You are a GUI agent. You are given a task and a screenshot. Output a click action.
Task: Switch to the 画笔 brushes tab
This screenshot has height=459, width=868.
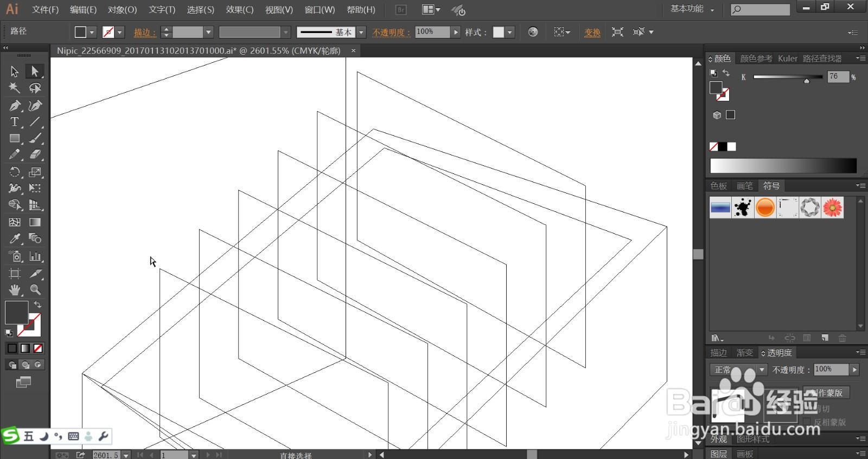(745, 186)
